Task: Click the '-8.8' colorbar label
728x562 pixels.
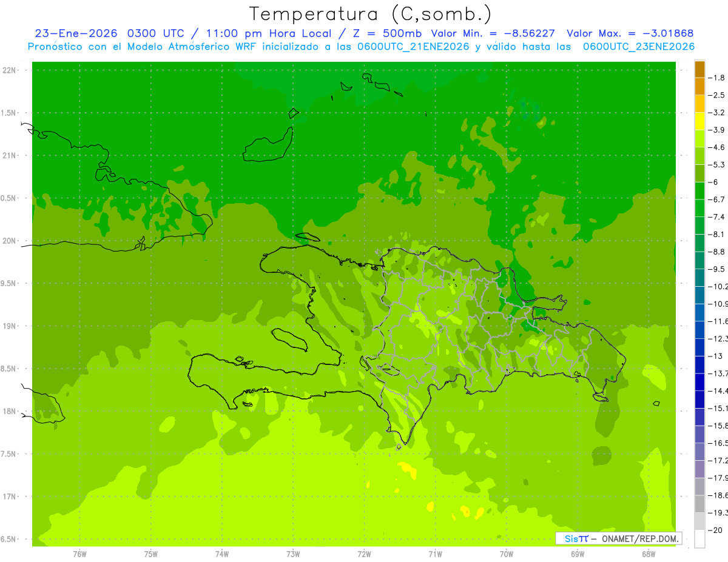Action: tap(716, 252)
